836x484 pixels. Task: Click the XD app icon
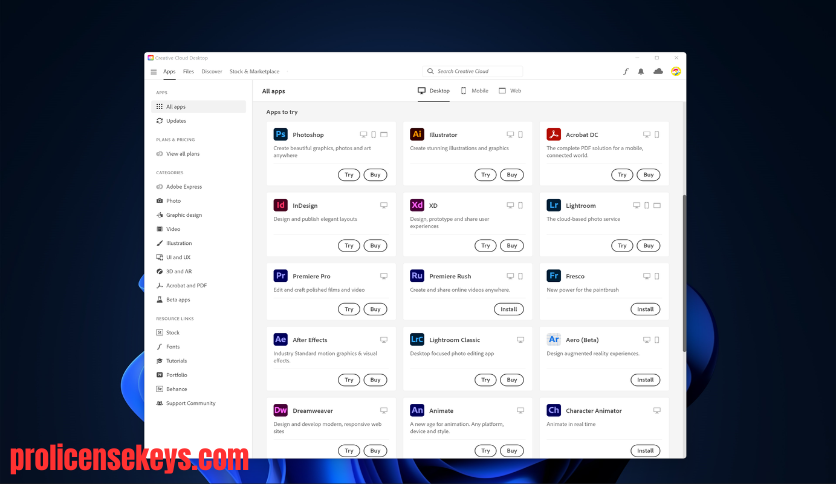pyautogui.click(x=417, y=205)
